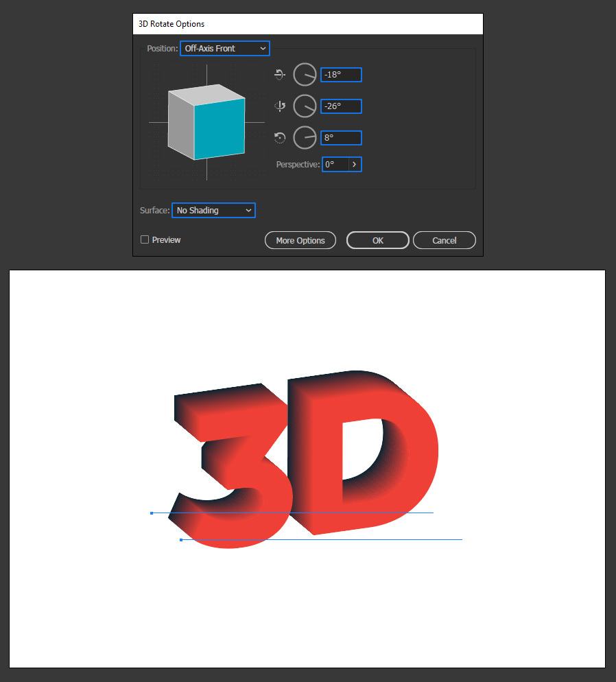
Task: Click the X-axis field showing -18°
Action: tap(341, 75)
